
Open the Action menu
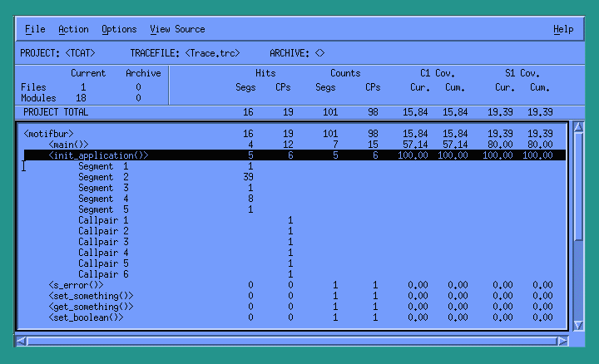click(73, 29)
